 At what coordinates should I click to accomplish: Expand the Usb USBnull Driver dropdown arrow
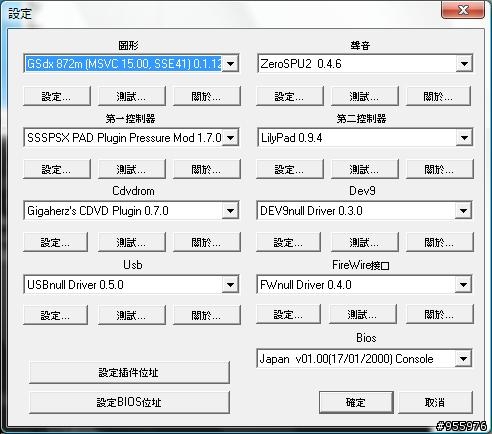(230, 285)
